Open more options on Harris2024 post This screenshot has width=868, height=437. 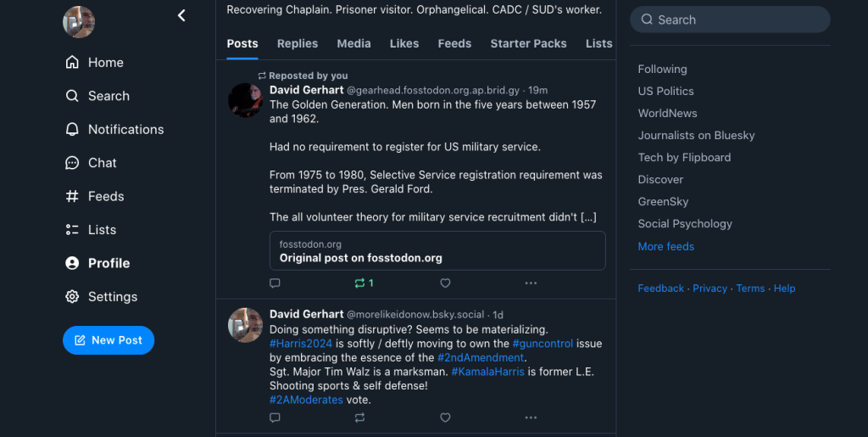pos(531,417)
